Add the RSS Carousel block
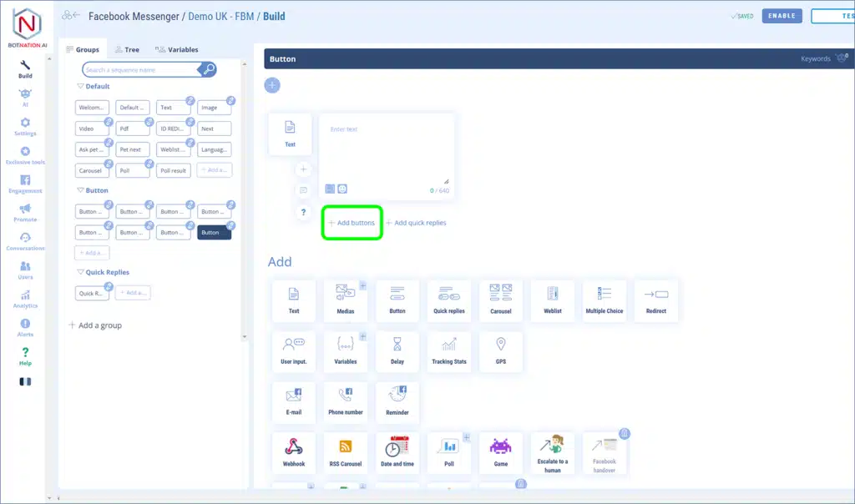The image size is (855, 504). pos(346,453)
